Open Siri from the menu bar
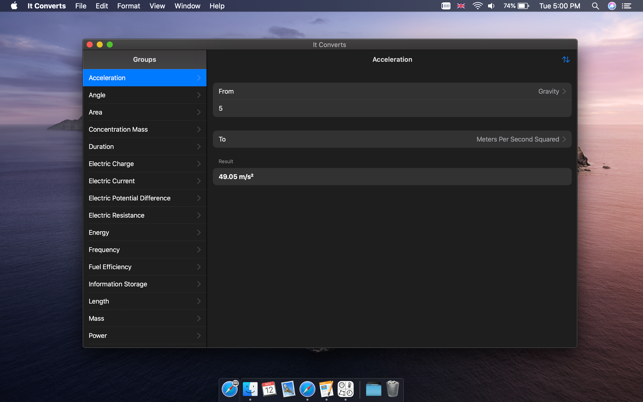643x402 pixels. pyautogui.click(x=612, y=6)
